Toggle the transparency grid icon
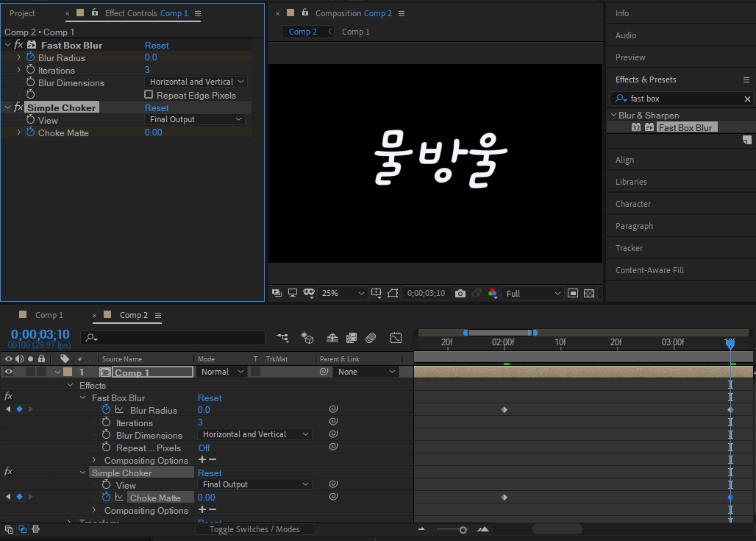Image resolution: width=756 pixels, height=541 pixels. coord(589,294)
